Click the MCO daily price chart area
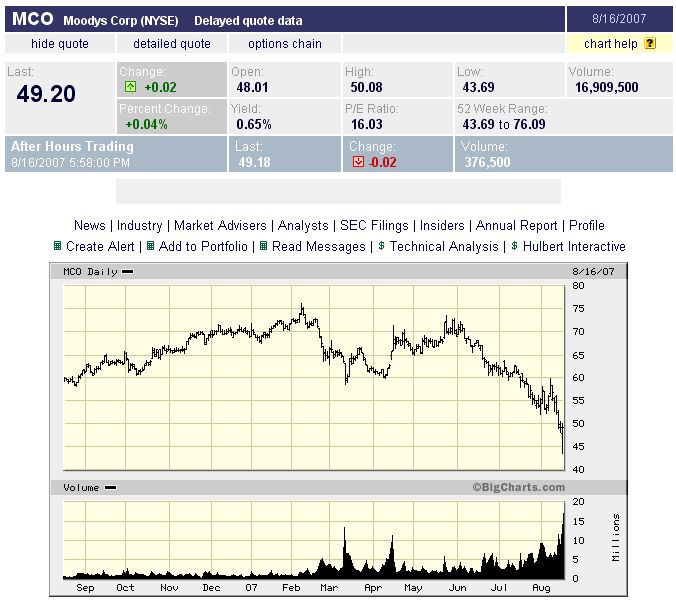The width and height of the screenshot is (676, 606). pos(314,377)
